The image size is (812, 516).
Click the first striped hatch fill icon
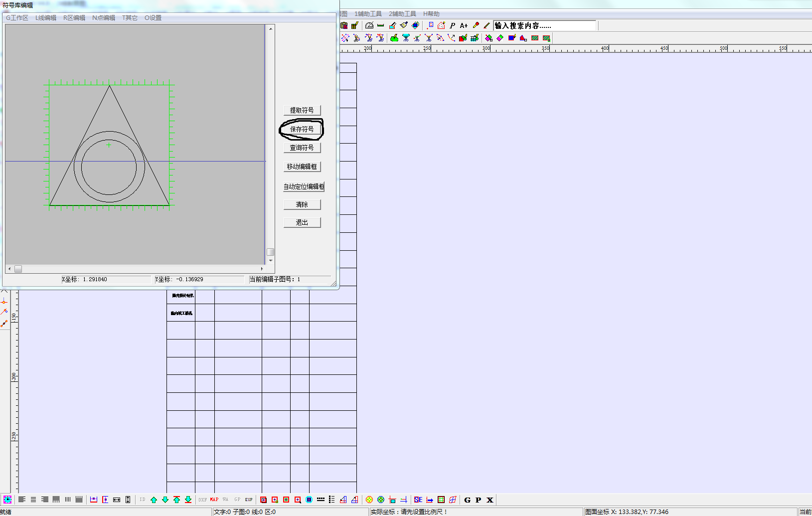coord(535,38)
